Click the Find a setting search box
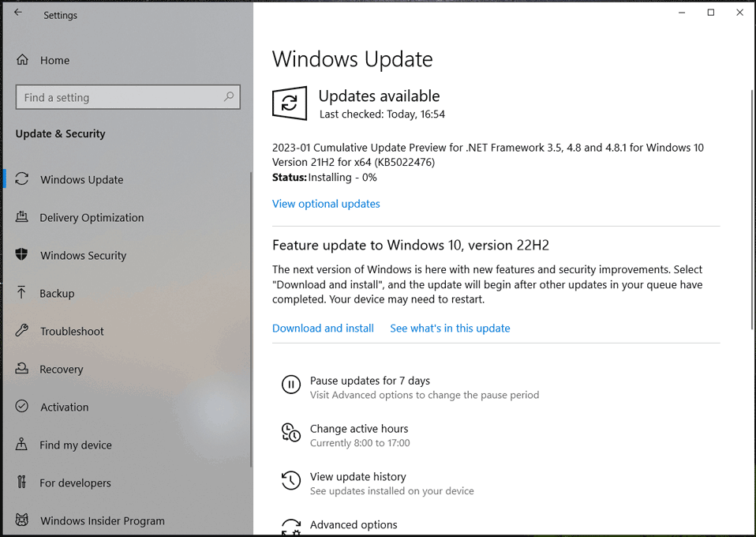Viewport: 756px width, 537px height. [x=118, y=97]
